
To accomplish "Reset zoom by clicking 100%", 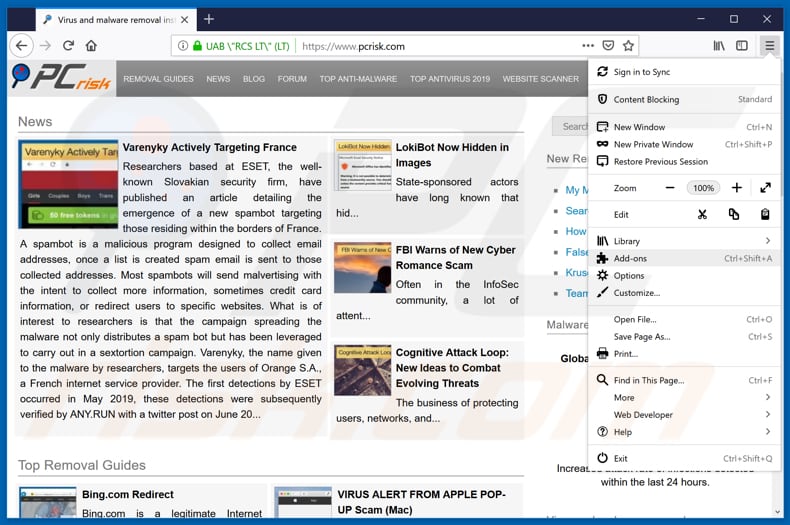I will pos(703,188).
